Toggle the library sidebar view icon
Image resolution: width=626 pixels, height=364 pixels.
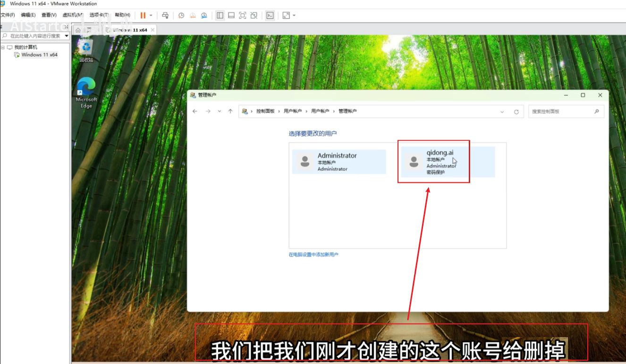[x=220, y=15]
